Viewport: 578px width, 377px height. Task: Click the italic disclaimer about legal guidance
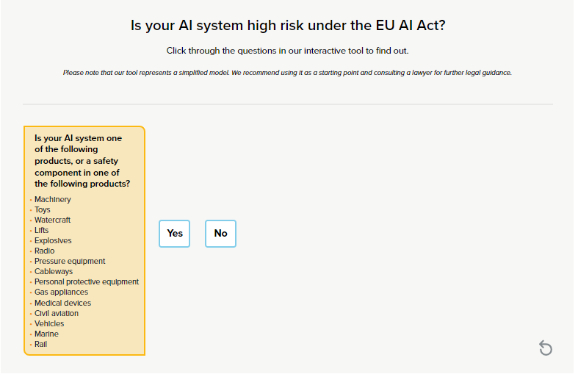coord(287,73)
